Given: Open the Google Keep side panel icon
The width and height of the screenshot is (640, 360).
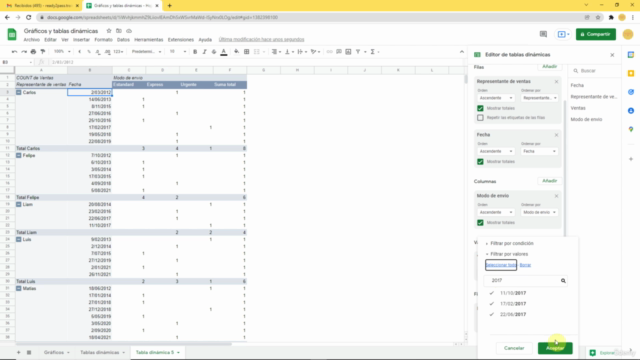Looking at the screenshot, I should pyautogui.click(x=631, y=73).
